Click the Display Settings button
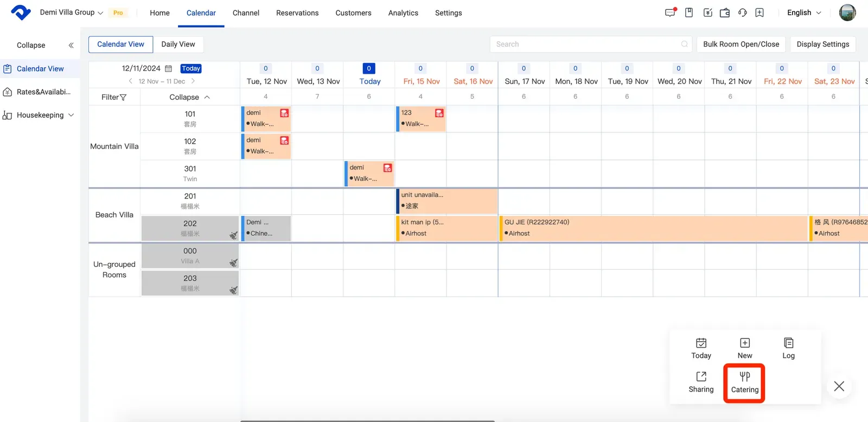The width and height of the screenshot is (868, 422). click(x=822, y=44)
